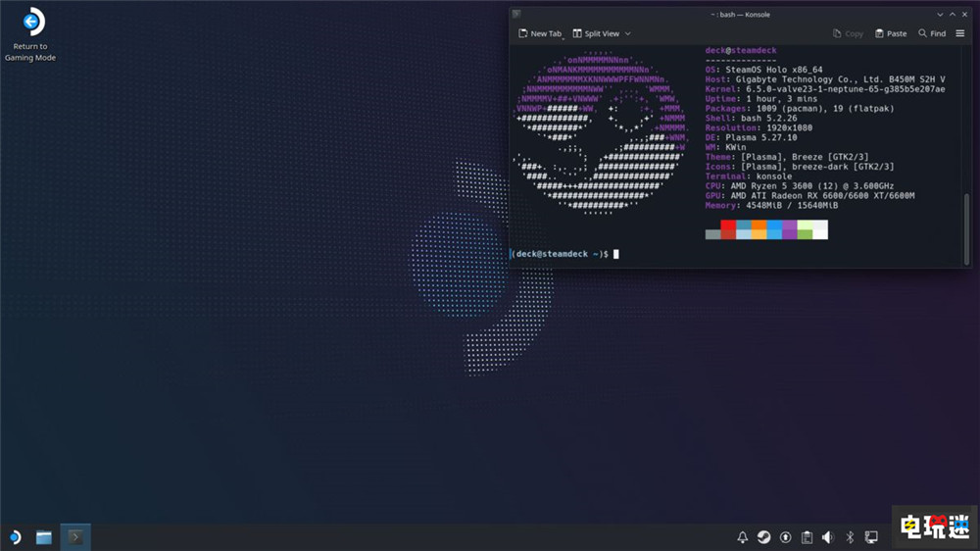
Task: Click the 'Uptime: 1 hour, 3 mins' line
Action: coord(761,99)
